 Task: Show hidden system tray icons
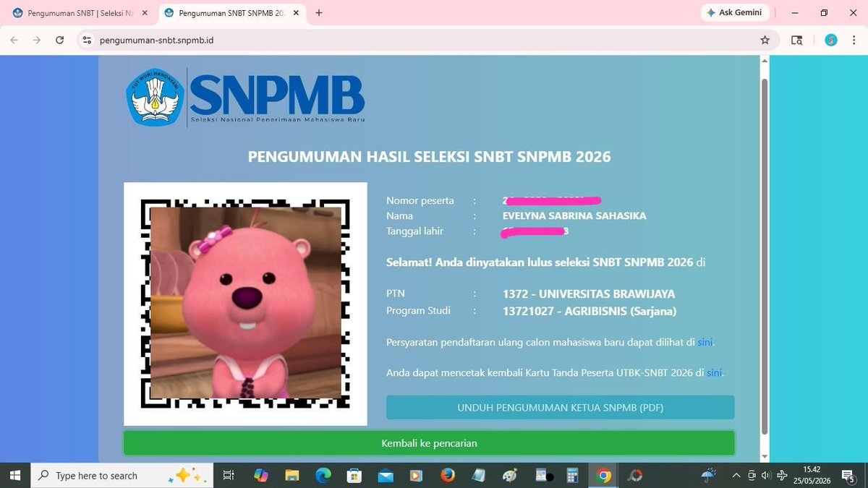[736, 475]
